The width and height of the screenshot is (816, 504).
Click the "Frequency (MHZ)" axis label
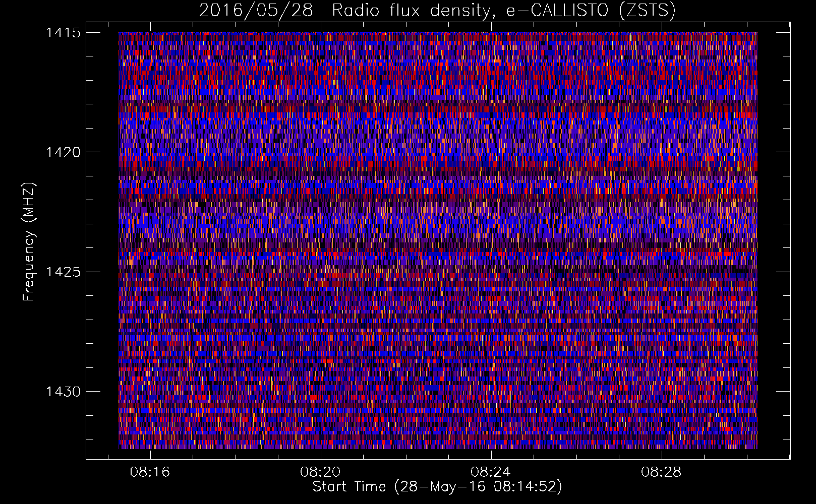pos(29,242)
